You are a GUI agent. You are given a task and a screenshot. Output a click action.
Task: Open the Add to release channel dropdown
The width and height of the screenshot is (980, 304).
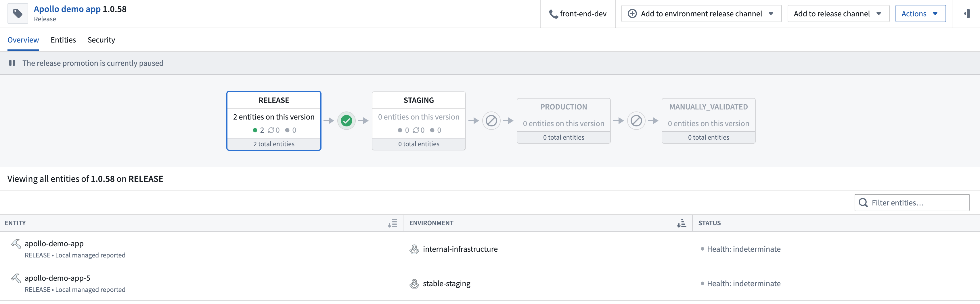tap(838, 14)
